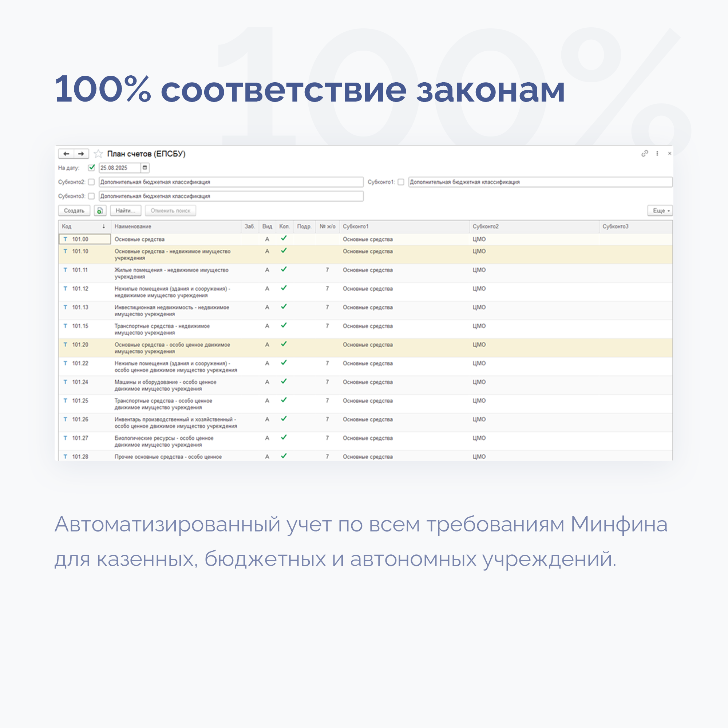The height and width of the screenshot is (728, 728).
Task: Toggle the На дату checkbox
Action: (x=92, y=168)
